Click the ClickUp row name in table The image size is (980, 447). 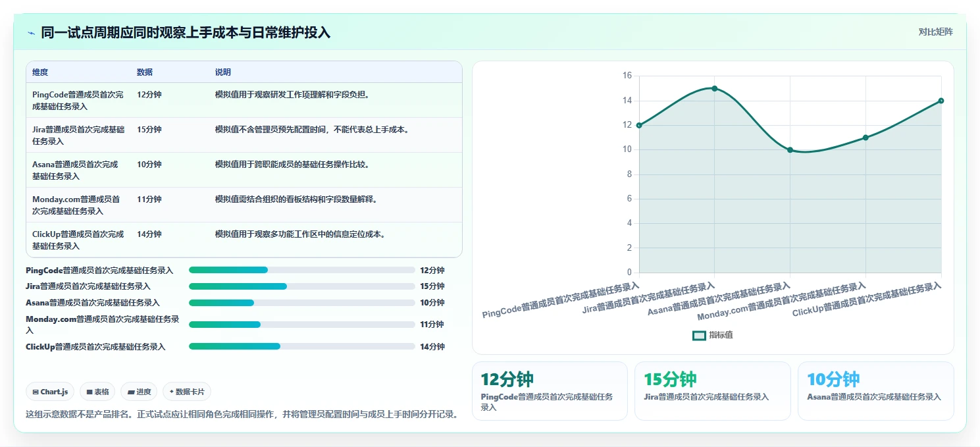tap(78, 240)
